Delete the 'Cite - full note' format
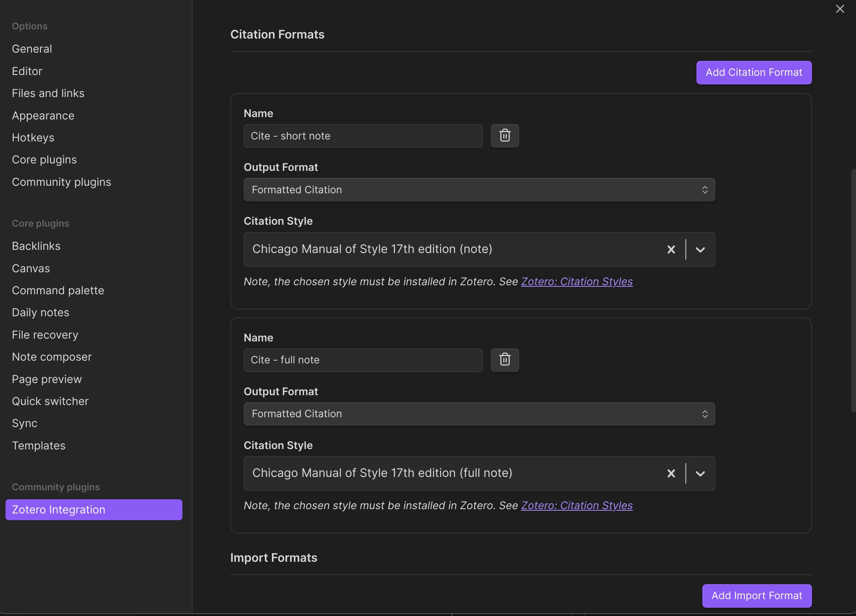This screenshot has height=616, width=856. [x=505, y=360]
